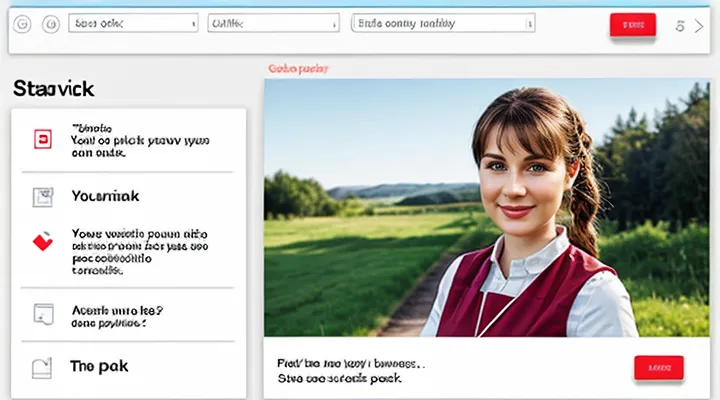Click the photo of the woman in field

pyautogui.click(x=483, y=208)
